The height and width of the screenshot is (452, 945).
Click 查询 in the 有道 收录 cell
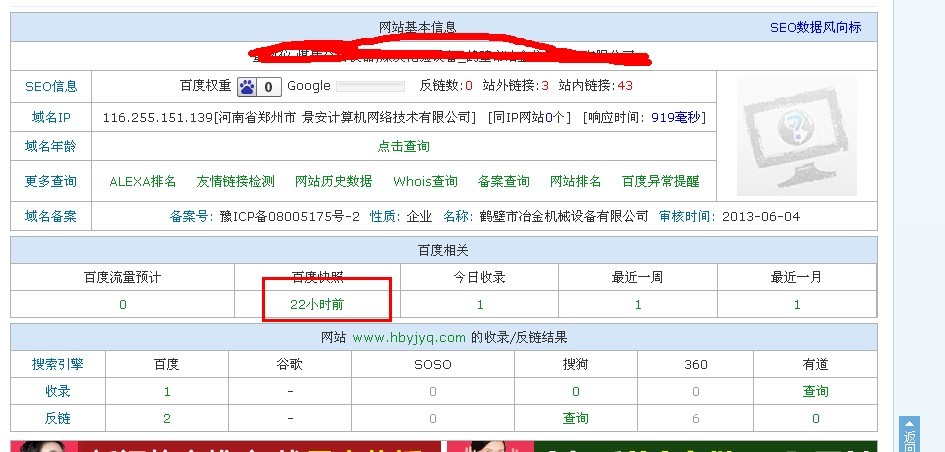click(x=815, y=391)
